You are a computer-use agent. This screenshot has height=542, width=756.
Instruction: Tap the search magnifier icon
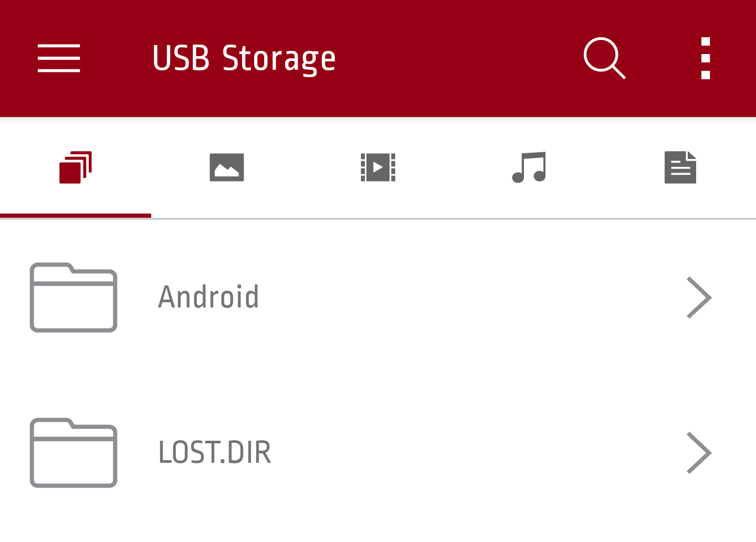(605, 58)
